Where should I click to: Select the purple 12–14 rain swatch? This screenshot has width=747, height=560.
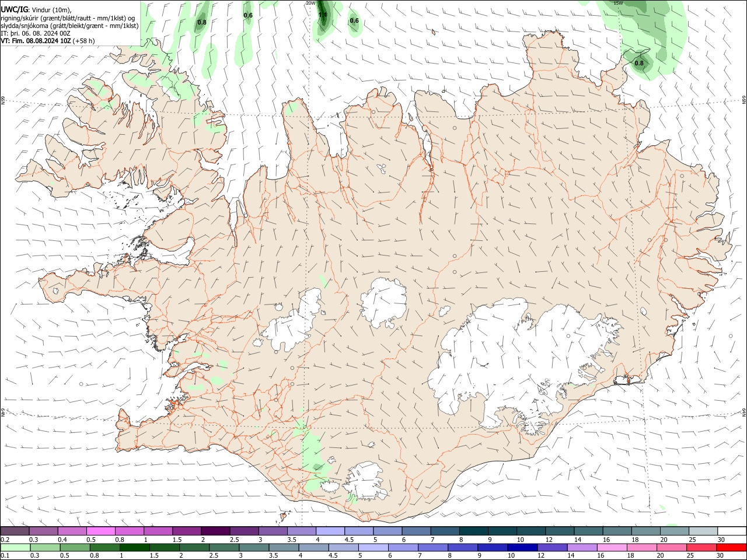[551, 548]
